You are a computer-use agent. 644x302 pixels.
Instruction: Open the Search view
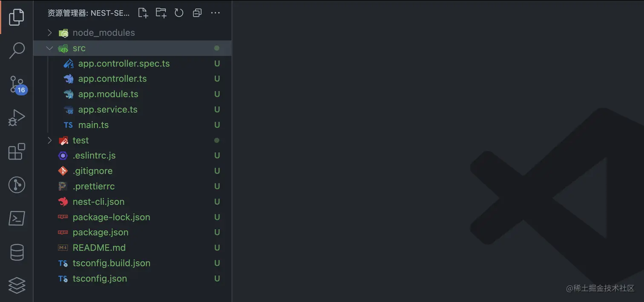click(17, 50)
